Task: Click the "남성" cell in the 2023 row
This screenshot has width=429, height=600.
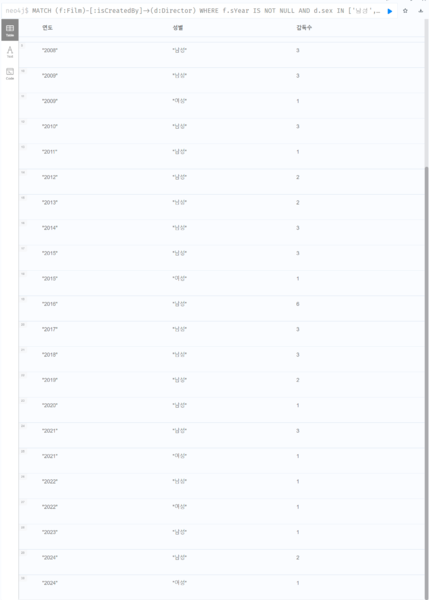Action: pyautogui.click(x=179, y=532)
